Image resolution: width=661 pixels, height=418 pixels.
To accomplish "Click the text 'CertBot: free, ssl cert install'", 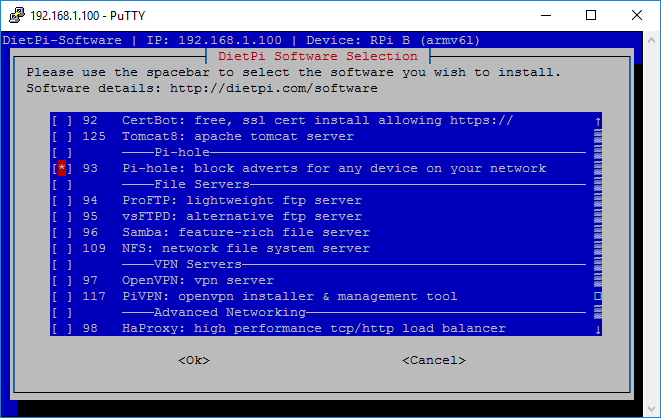I will (245, 121).
